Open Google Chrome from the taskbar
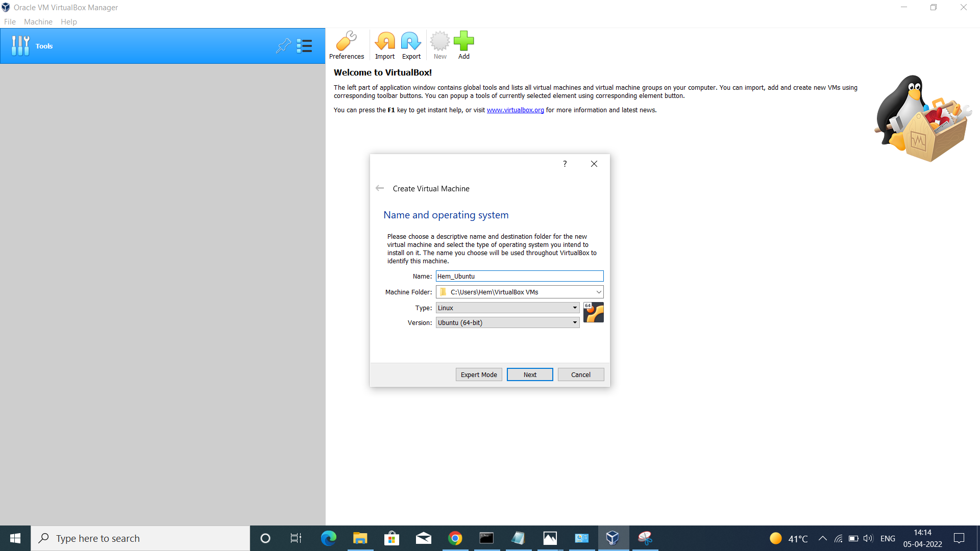 (x=455, y=538)
